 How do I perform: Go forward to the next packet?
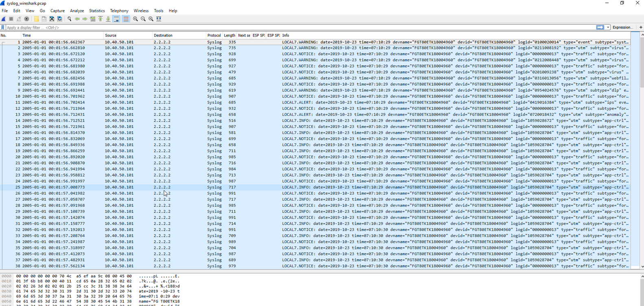pos(85,19)
